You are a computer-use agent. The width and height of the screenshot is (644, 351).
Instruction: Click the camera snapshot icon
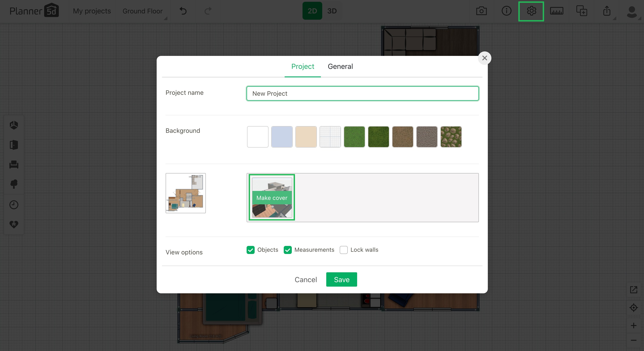481,11
